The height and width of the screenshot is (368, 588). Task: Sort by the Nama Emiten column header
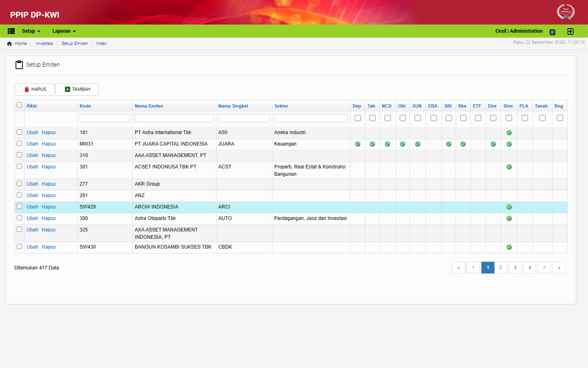[x=149, y=106]
